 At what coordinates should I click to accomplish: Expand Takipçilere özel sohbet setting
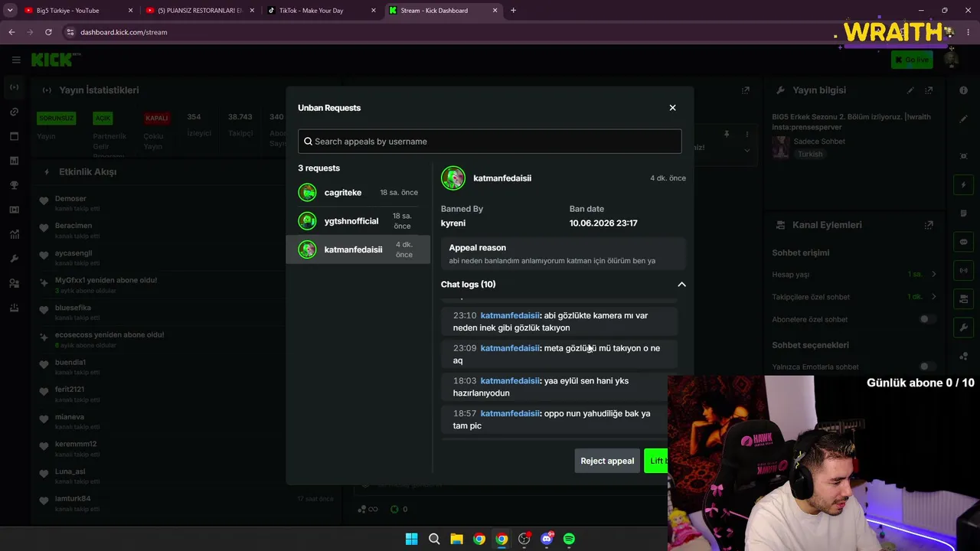933,297
